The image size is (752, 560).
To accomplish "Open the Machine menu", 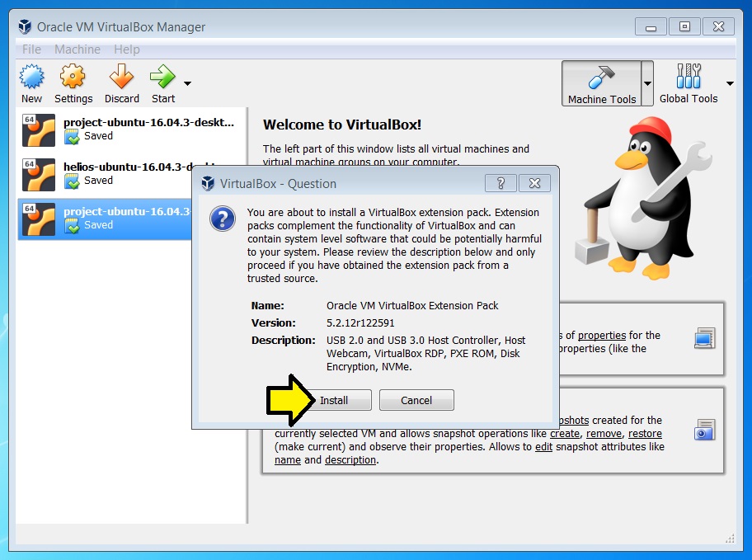I will click(78, 49).
